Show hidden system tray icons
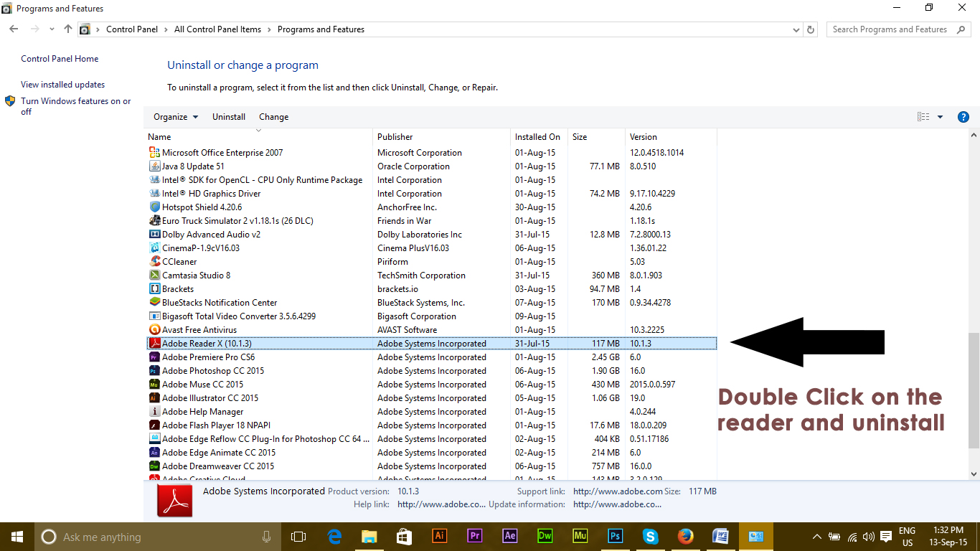The height and width of the screenshot is (551, 980). click(x=816, y=537)
